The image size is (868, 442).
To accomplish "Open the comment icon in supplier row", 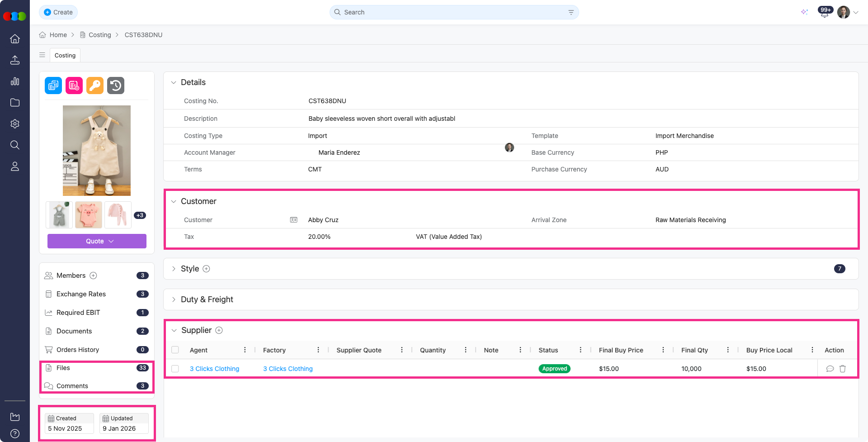I will [x=830, y=369].
